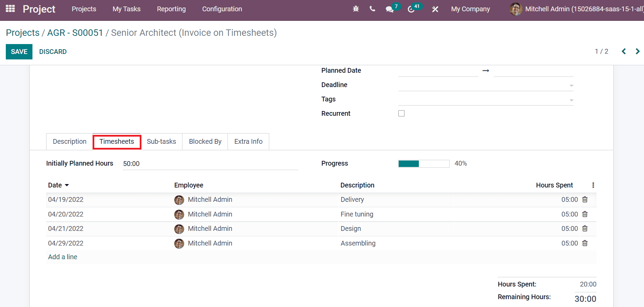Sort by Hours Spent column header
Viewport: 644px width, 307px height.
(554, 185)
